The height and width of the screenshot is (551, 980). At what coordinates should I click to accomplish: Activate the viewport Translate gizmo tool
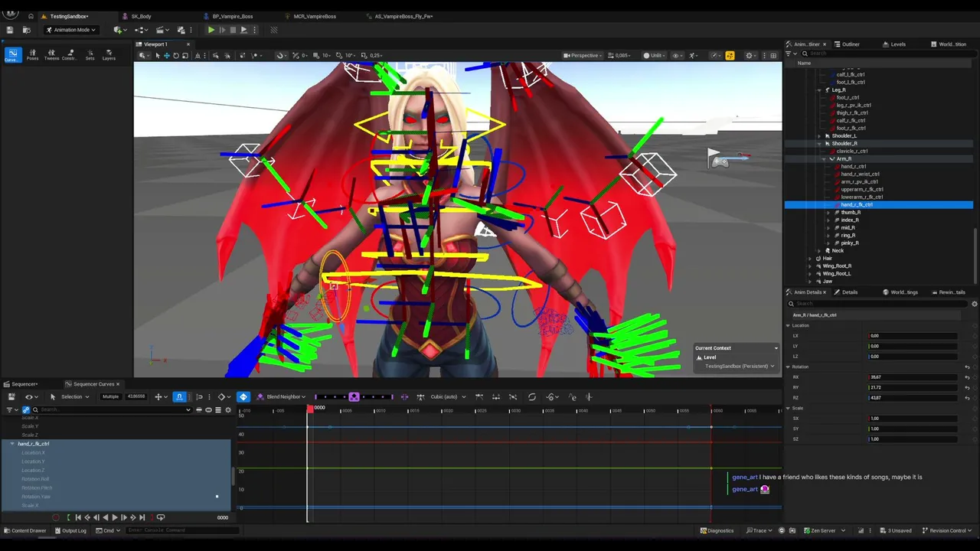[x=167, y=55]
